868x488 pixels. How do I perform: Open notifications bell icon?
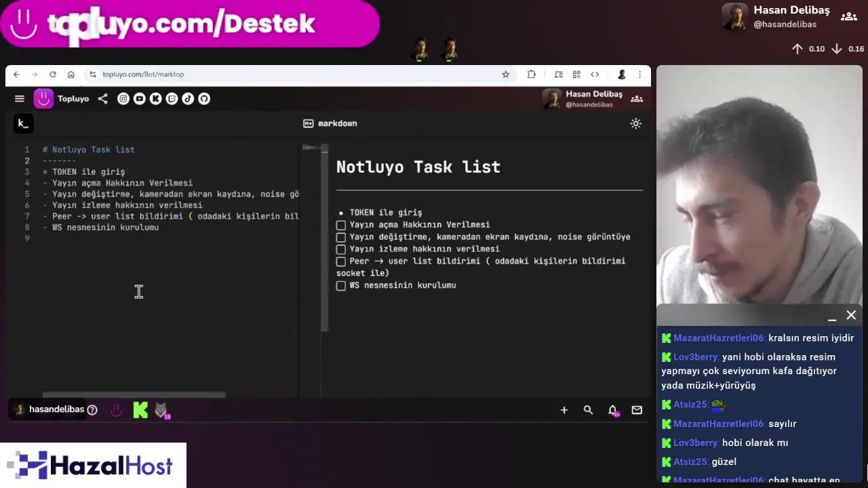[x=613, y=410]
